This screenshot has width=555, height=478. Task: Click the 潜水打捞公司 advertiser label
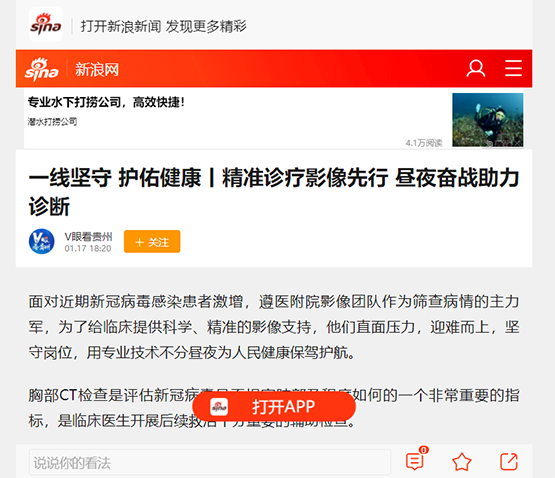(x=52, y=122)
